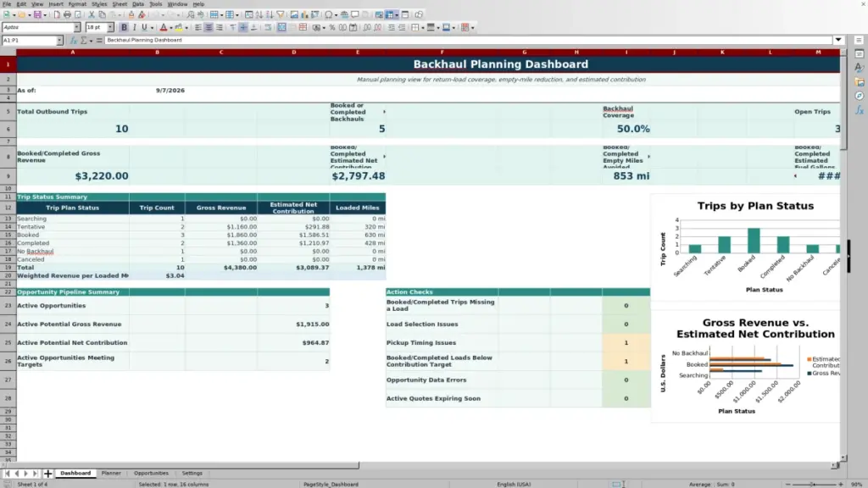The width and height of the screenshot is (868, 488).
Task: Open Borders dropdown arrow
Action: coord(423,27)
